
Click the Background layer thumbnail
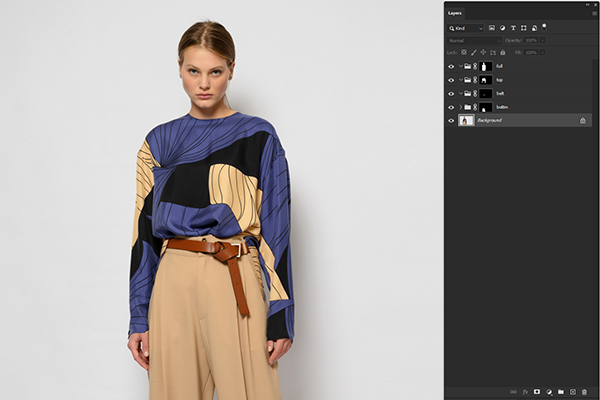(x=466, y=120)
